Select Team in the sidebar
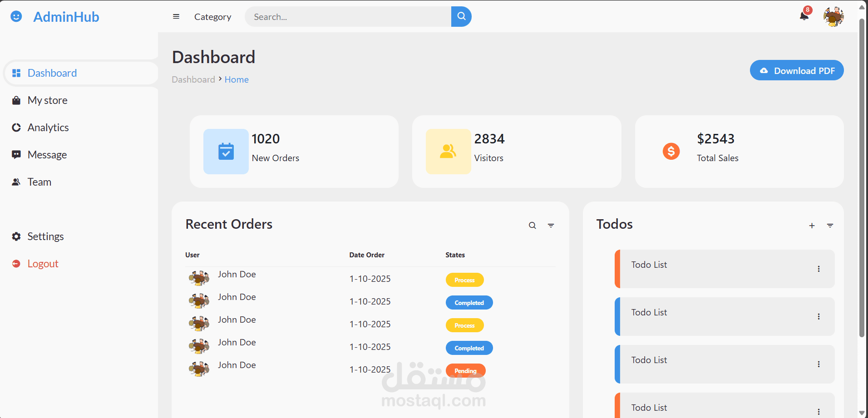Image resolution: width=868 pixels, height=418 pixels. [81, 182]
